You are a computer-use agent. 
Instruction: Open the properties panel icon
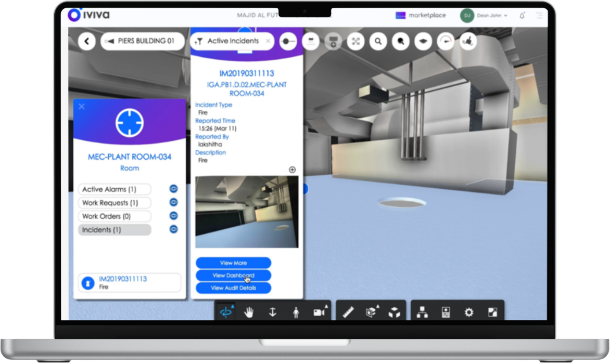pyautogui.click(x=446, y=313)
